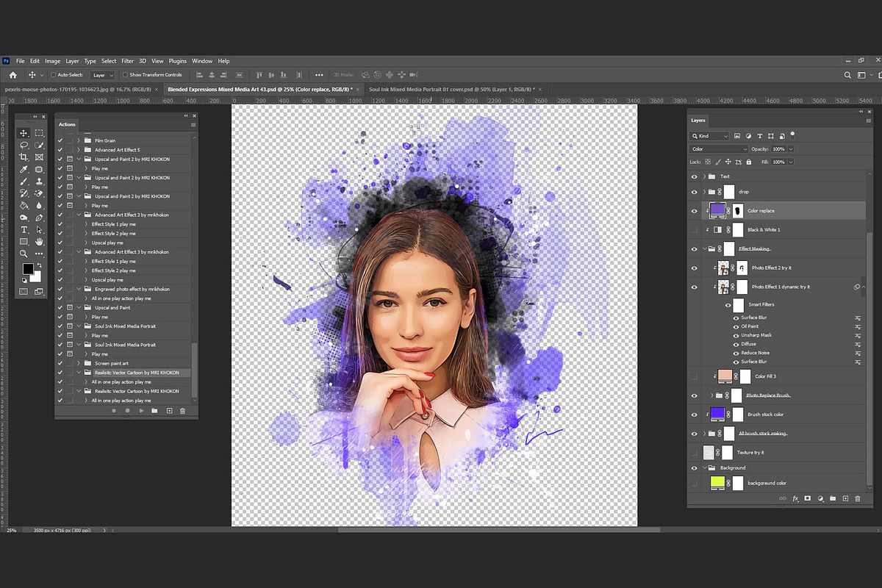This screenshot has height=588, width=882.
Task: Select the Lasso tool
Action: click(x=24, y=146)
